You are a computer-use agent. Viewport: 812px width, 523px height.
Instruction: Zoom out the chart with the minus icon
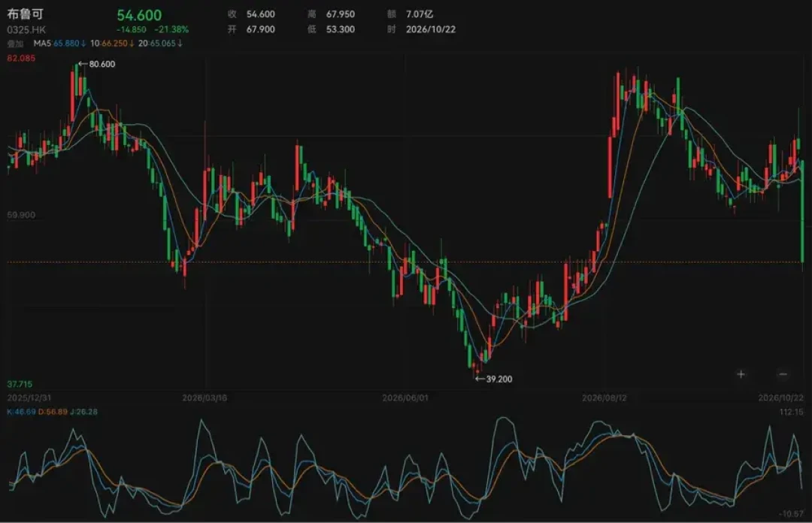click(x=783, y=374)
